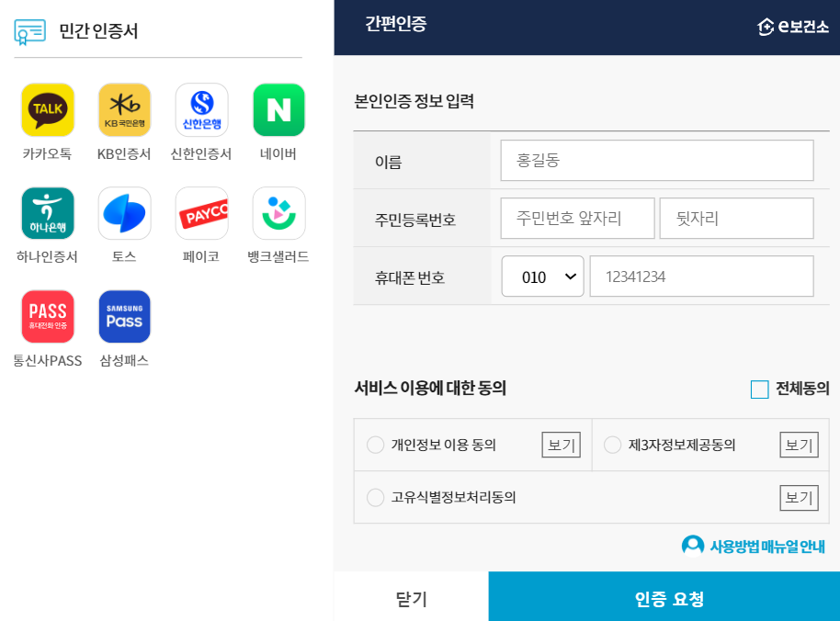This screenshot has height=621, width=840.
Task: Focus the 이름 input field
Action: 657,161
